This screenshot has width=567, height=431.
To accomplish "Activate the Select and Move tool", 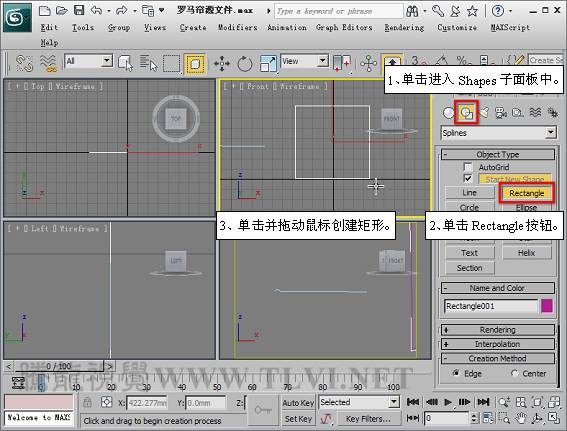I will (222, 64).
